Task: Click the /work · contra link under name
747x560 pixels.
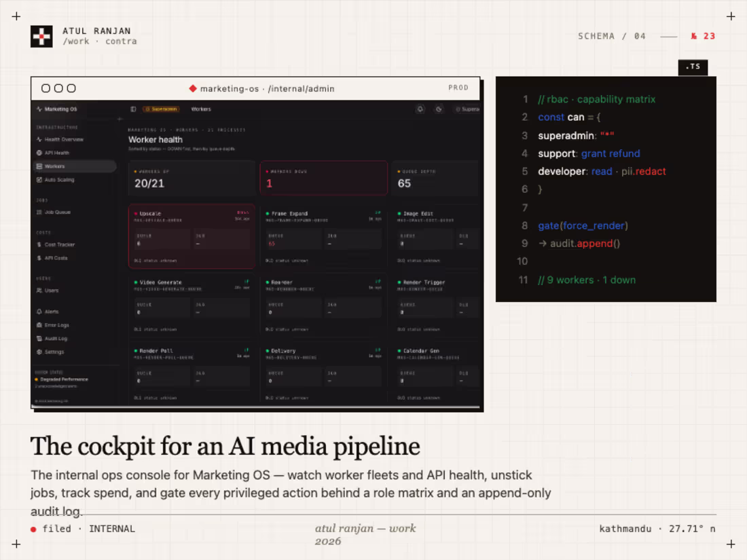Action: (100, 41)
